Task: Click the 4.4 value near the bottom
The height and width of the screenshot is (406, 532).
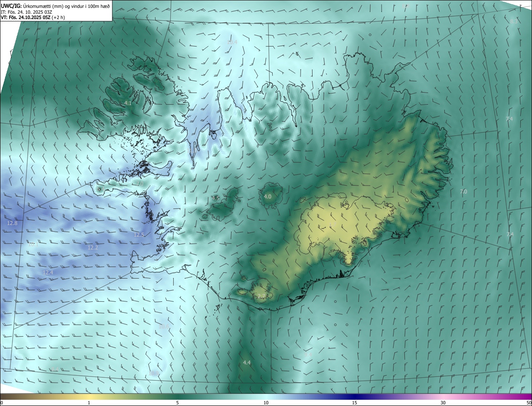Action: pos(247,362)
